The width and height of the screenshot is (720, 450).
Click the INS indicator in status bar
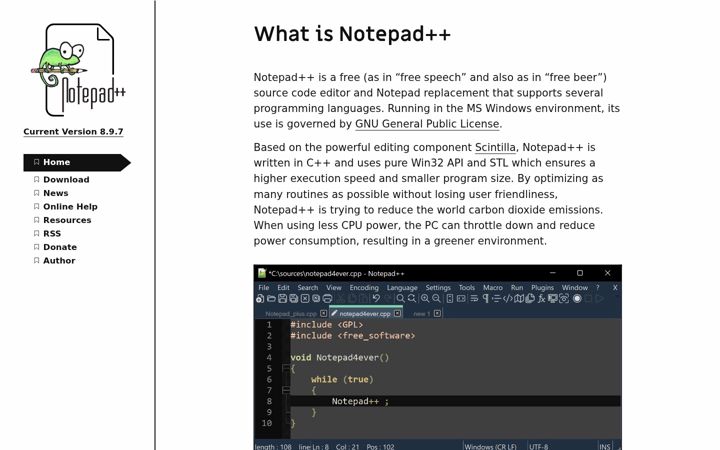[605, 446]
